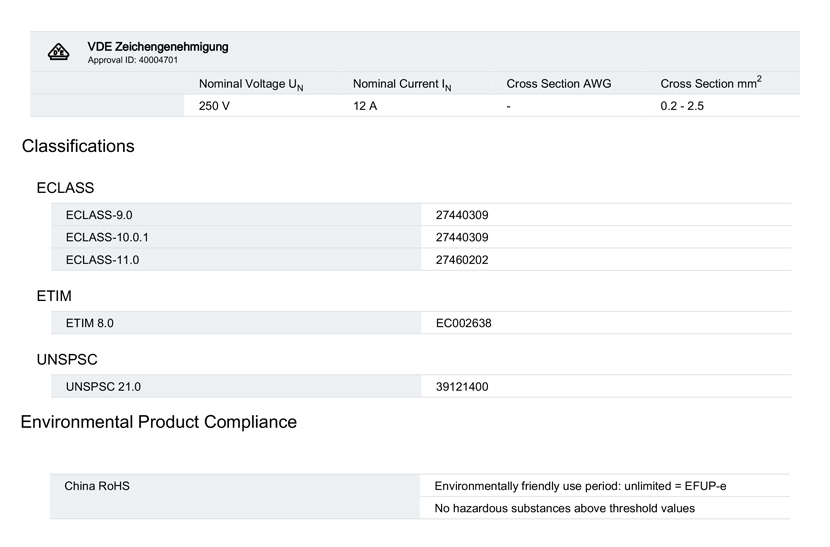Click the ECLASS subsection heading
The image size is (830, 547).
[x=65, y=188]
